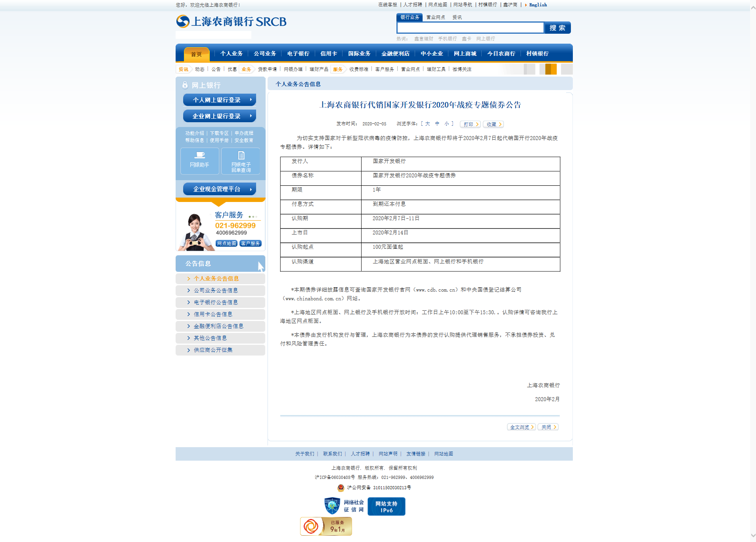Click the SRCB bank logo
This screenshot has width=756, height=542.
click(231, 21)
